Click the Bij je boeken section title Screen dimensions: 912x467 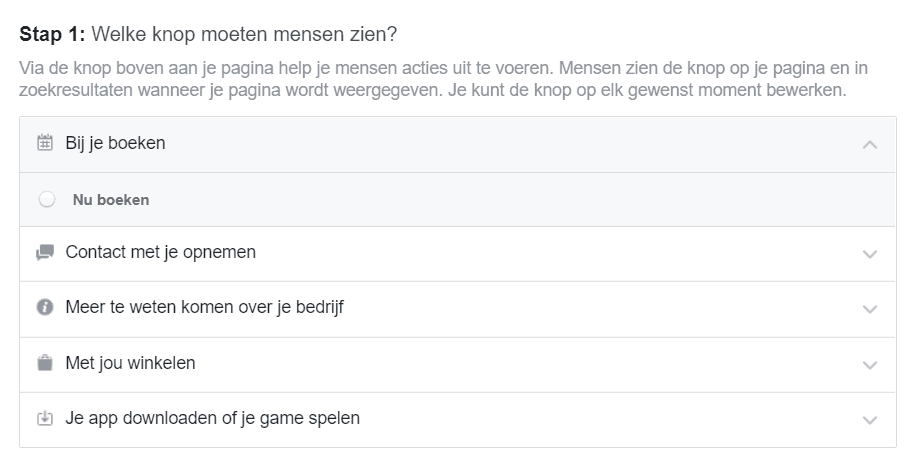115,143
